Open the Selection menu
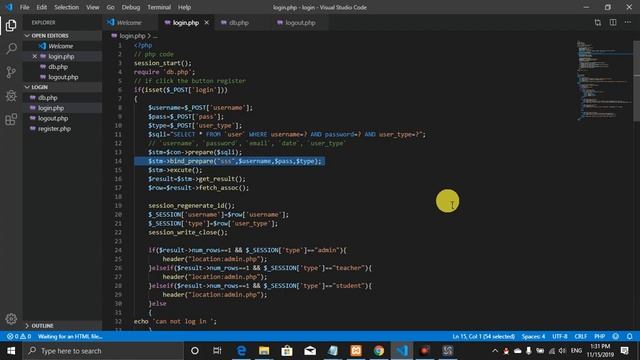Image resolution: width=640 pixels, height=360 pixels. (67, 7)
